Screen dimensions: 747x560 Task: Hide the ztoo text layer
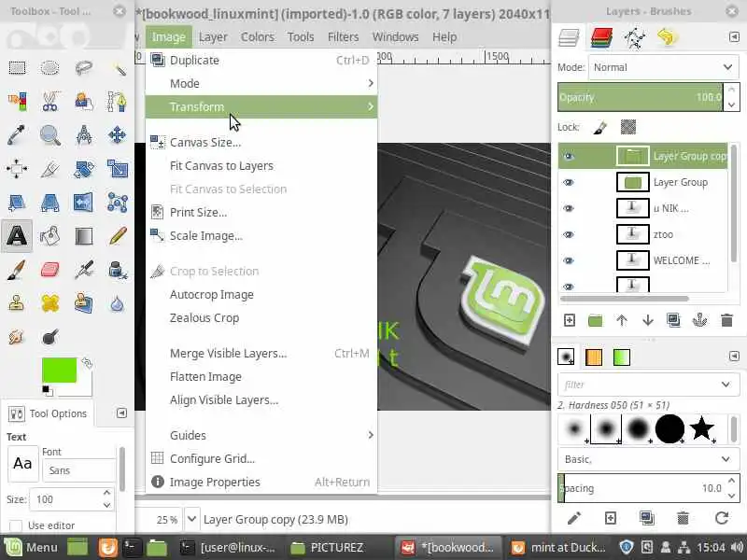point(569,235)
